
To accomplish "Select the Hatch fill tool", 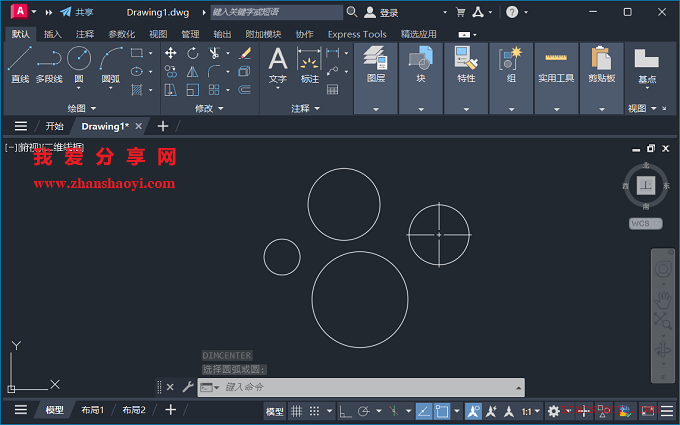I will click(137, 90).
